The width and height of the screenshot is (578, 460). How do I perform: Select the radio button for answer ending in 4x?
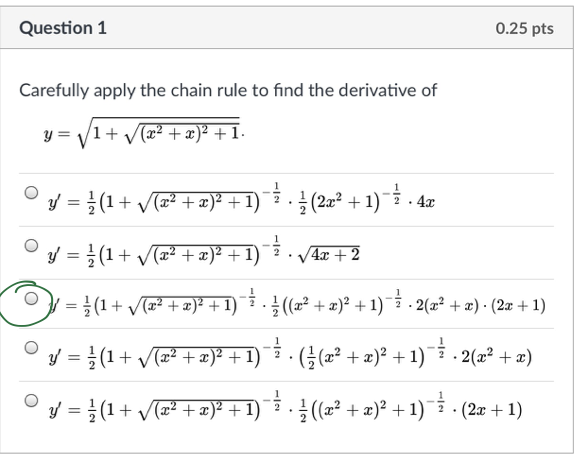(x=31, y=192)
